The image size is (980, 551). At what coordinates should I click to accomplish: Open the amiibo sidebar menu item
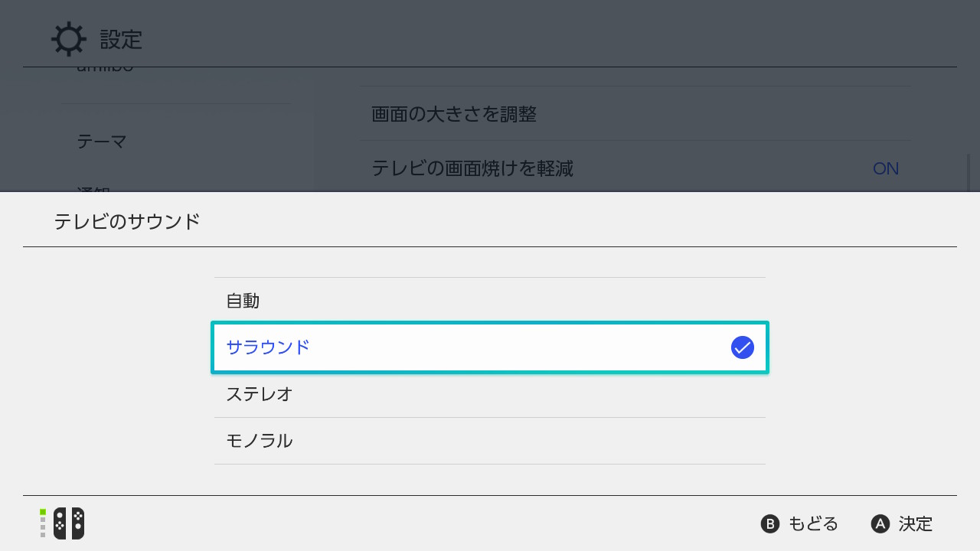(x=105, y=69)
